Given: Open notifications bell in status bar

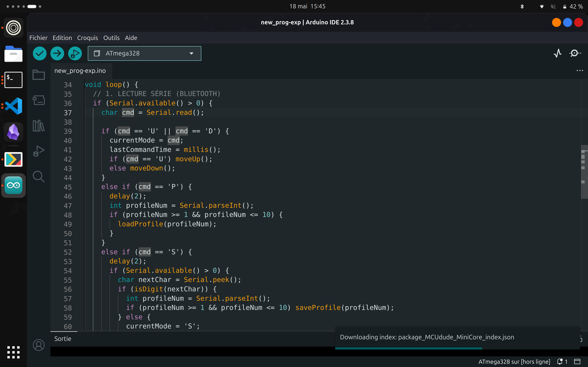Looking at the screenshot, I should pyautogui.click(x=562, y=361).
